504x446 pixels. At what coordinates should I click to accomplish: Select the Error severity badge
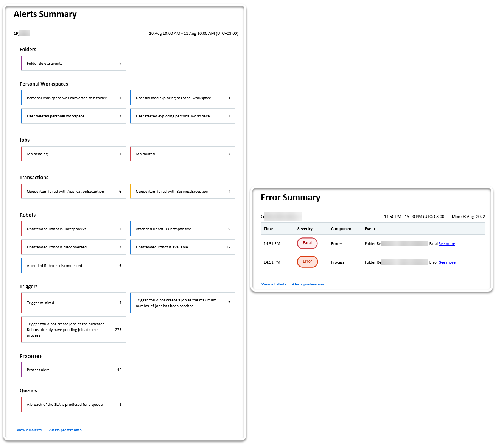click(307, 262)
